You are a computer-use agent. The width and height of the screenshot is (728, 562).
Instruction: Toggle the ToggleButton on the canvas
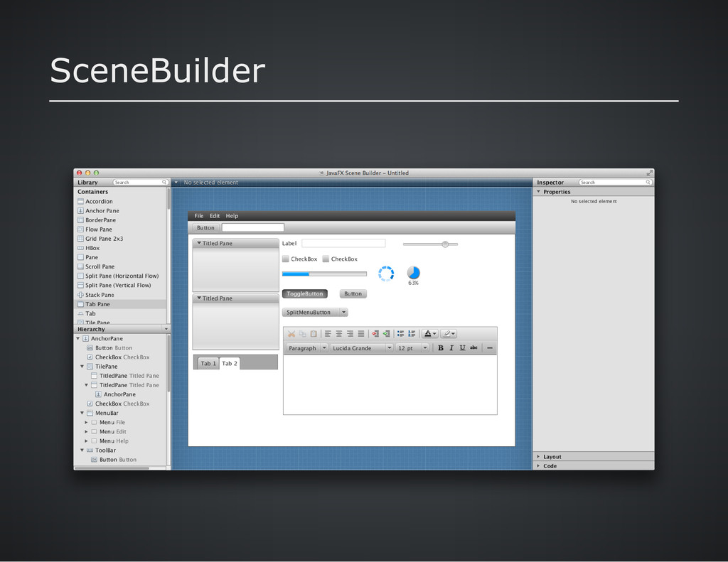[304, 293]
